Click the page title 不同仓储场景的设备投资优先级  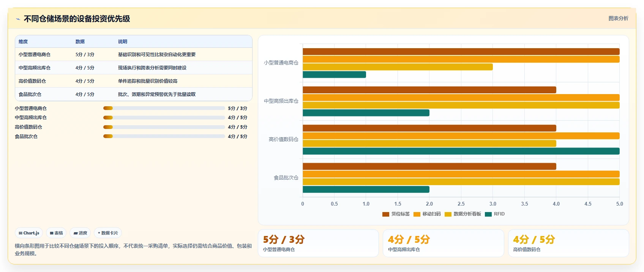tap(77, 19)
